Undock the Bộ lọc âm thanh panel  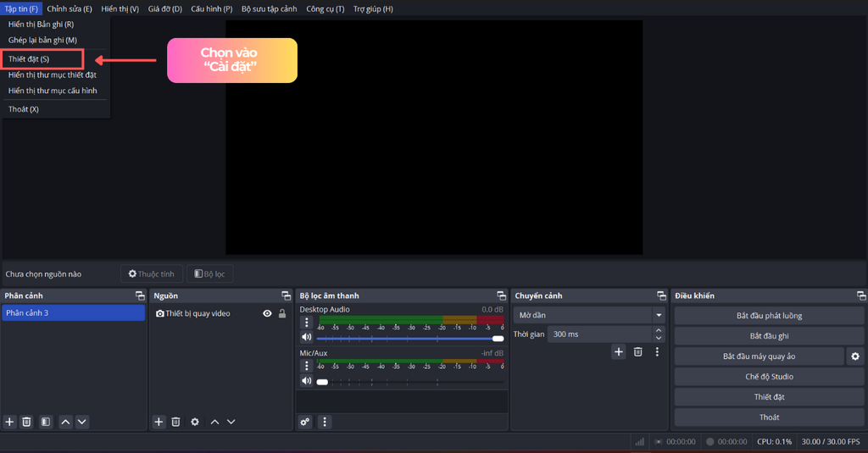[x=501, y=296]
